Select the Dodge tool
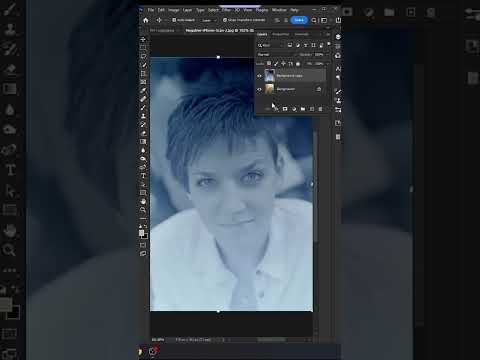Viewport: 480px width, 360px height. pyautogui.click(x=143, y=159)
